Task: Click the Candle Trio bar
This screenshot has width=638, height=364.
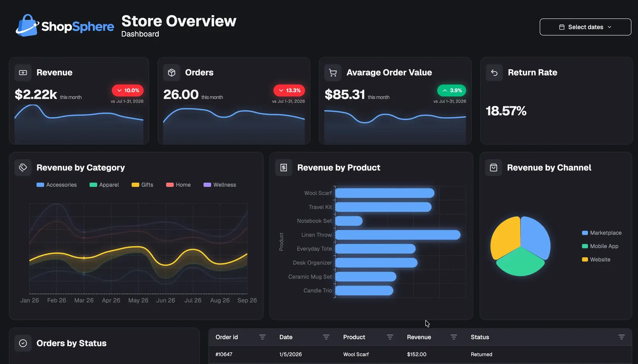Action: pyautogui.click(x=364, y=291)
